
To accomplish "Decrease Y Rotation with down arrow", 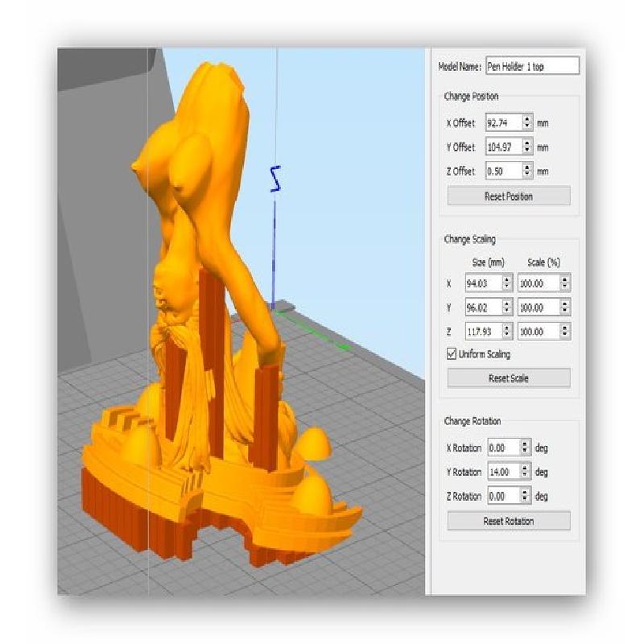I will (526, 476).
